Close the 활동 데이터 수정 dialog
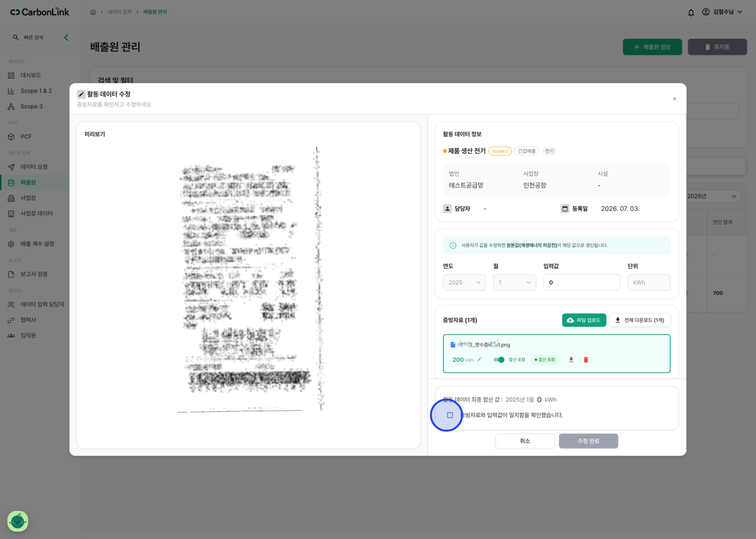 (675, 99)
